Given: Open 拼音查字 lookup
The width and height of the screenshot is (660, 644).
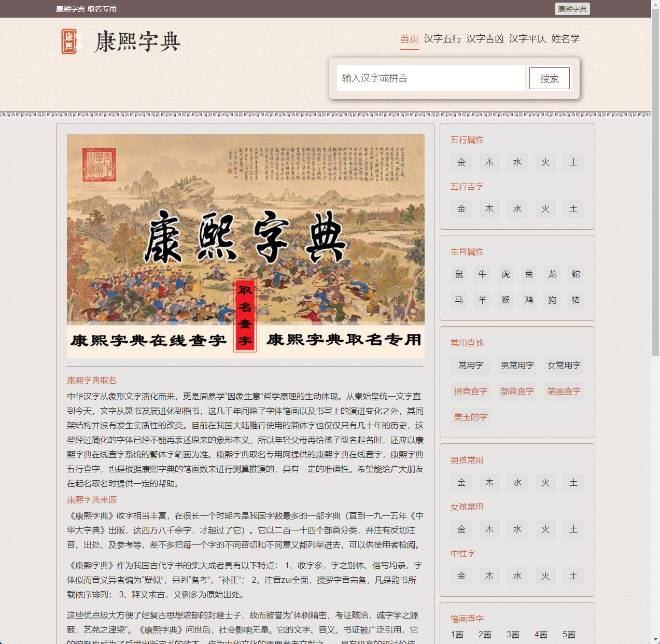Looking at the screenshot, I should pyautogui.click(x=470, y=391).
